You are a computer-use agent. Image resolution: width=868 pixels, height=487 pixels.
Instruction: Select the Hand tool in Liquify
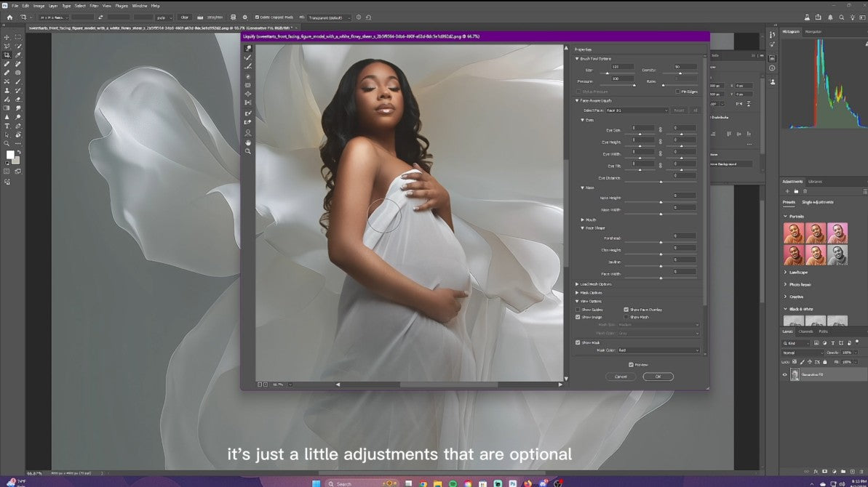[248, 142]
